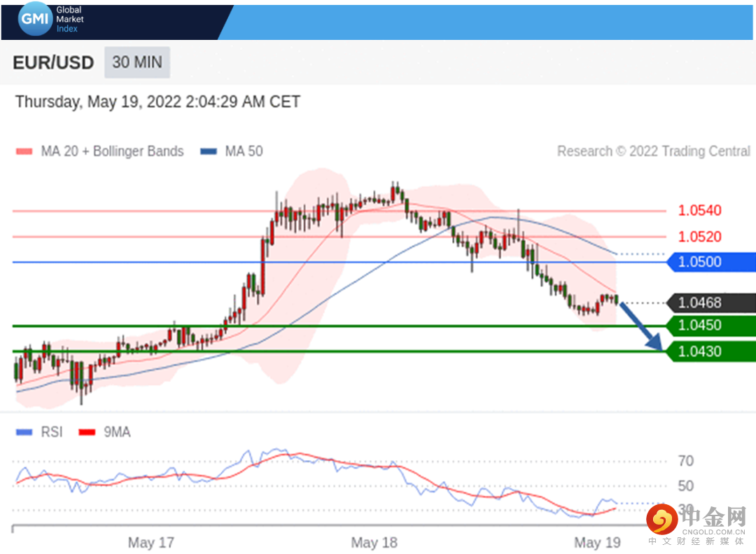Image resolution: width=756 pixels, height=554 pixels.
Task: Click the CNGOLD.COM.CN site logo icon
Action: pyautogui.click(x=662, y=520)
